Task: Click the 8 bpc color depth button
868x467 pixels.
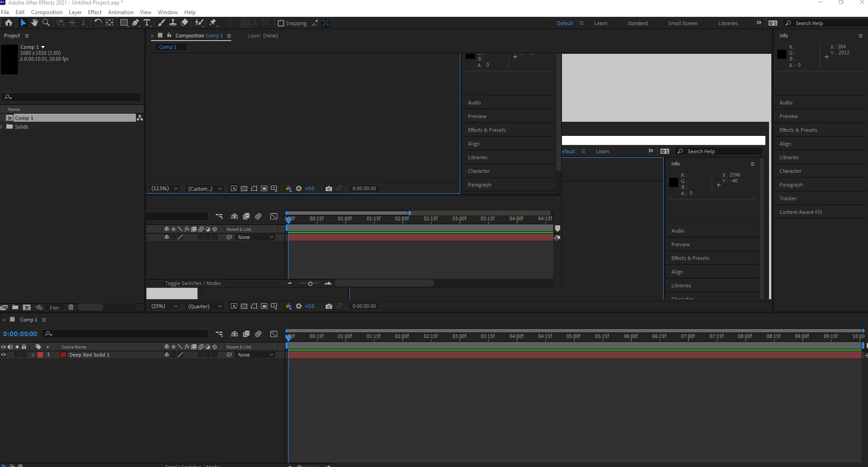Action: (x=55, y=307)
